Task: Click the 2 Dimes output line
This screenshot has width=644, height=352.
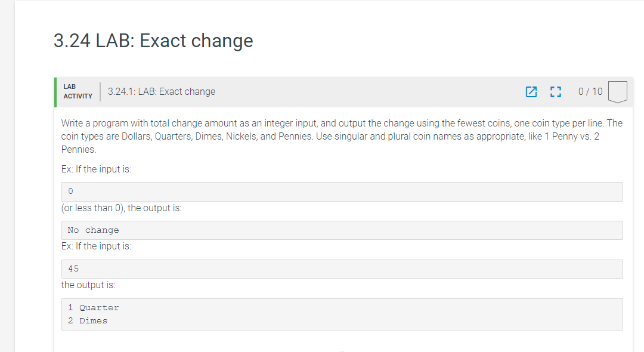Action: 88,321
